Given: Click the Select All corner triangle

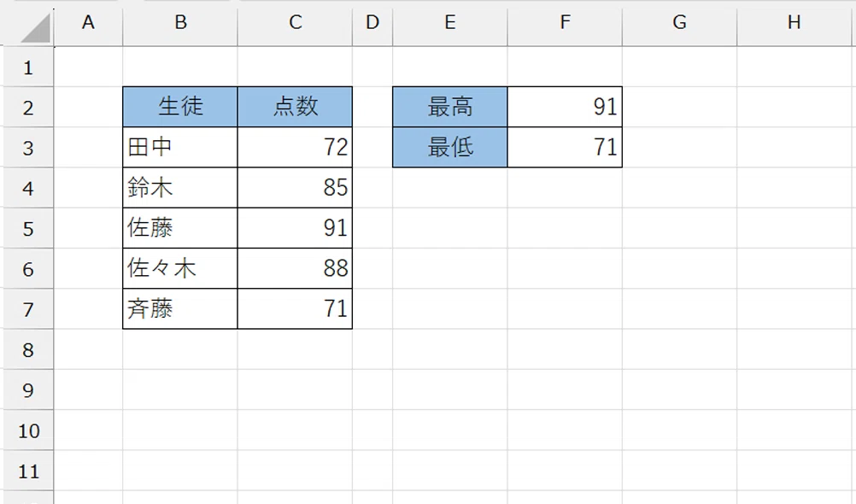Looking at the screenshot, I should (36, 28).
